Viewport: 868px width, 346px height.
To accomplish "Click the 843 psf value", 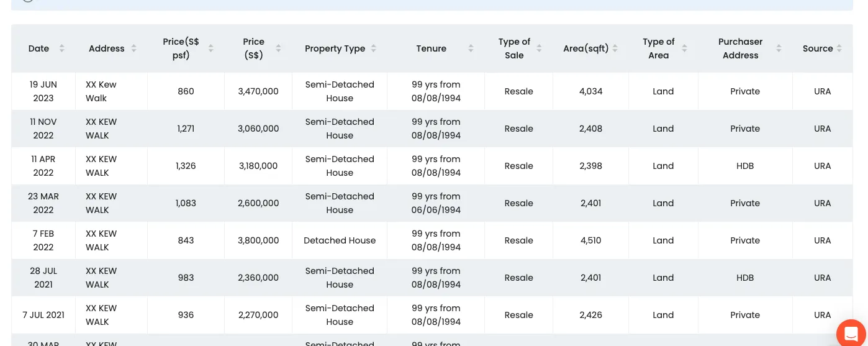I will point(186,240).
